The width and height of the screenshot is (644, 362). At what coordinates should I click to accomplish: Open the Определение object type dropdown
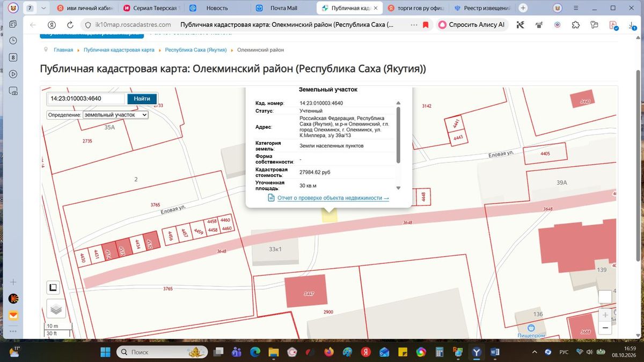tap(115, 115)
